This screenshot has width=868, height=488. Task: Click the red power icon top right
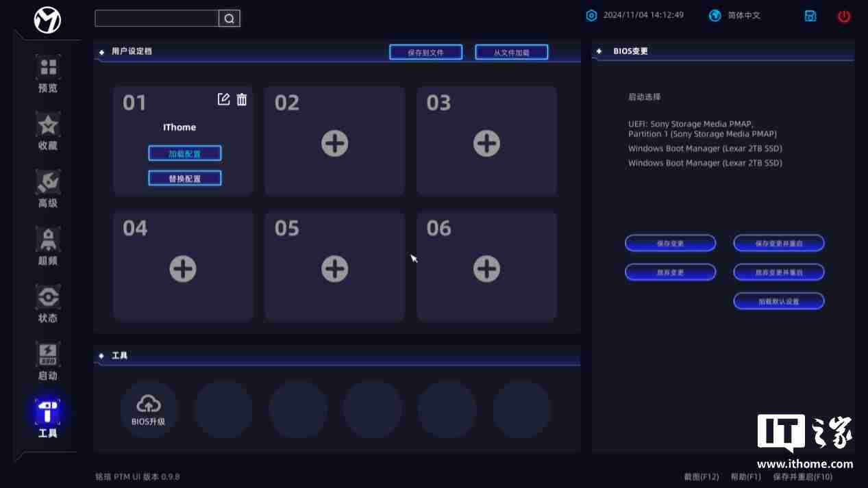(x=843, y=16)
